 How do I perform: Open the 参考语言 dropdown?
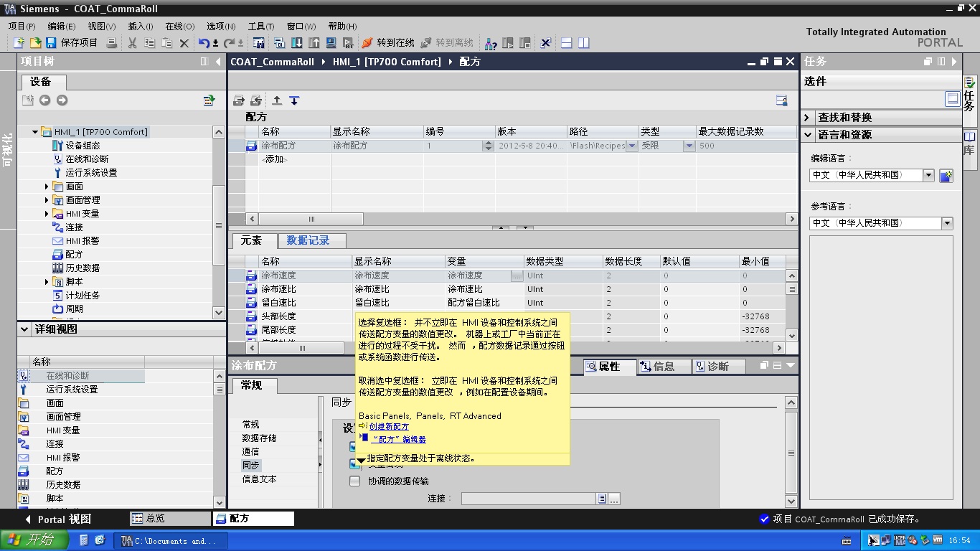tap(947, 223)
